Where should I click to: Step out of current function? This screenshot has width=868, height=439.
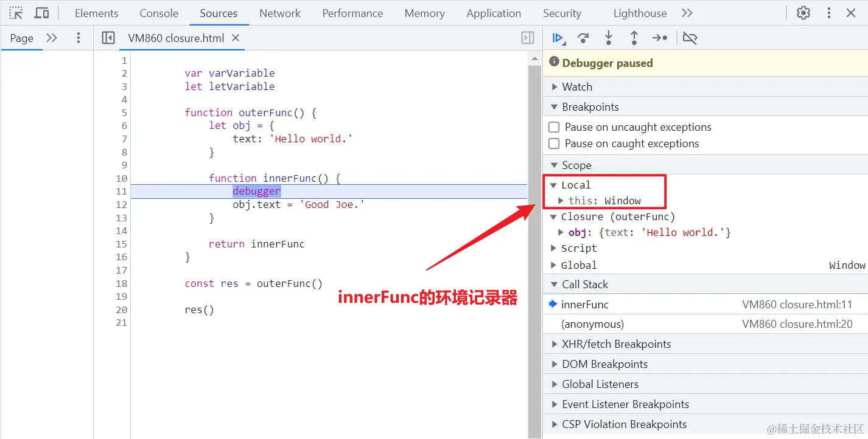pos(634,38)
